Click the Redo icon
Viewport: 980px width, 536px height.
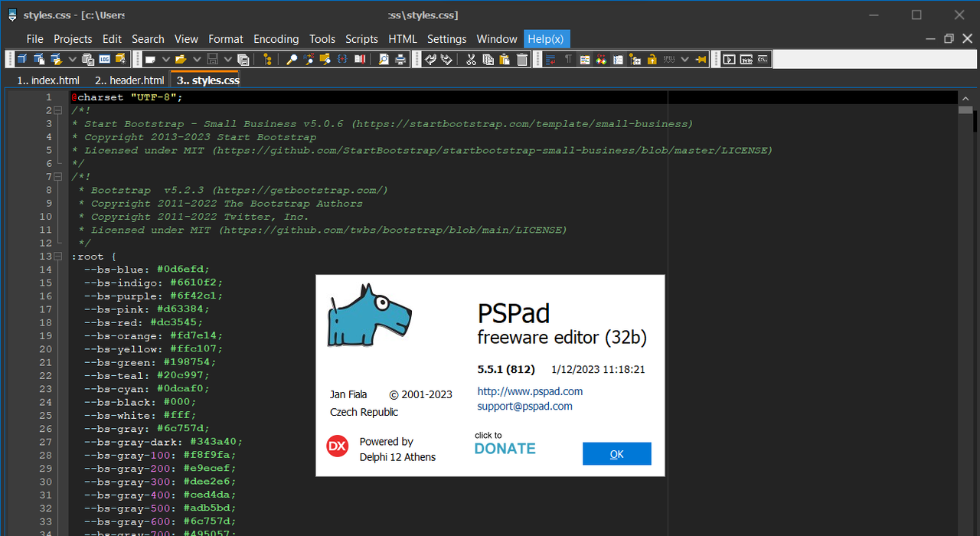[x=446, y=59]
